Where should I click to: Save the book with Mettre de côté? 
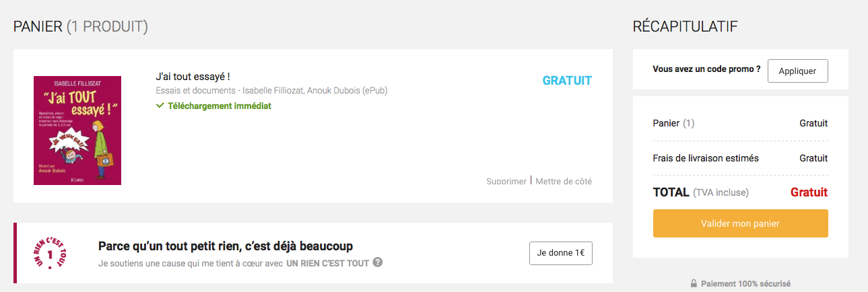coord(564,182)
